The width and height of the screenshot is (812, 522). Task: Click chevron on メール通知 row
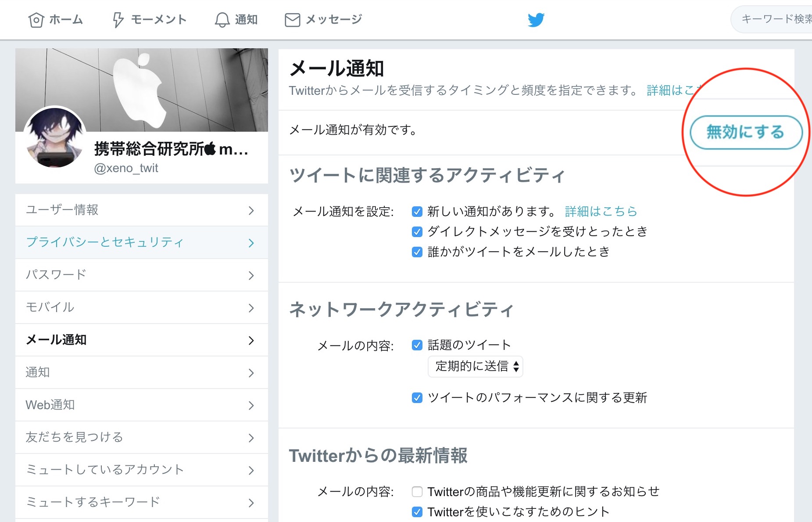tap(251, 340)
